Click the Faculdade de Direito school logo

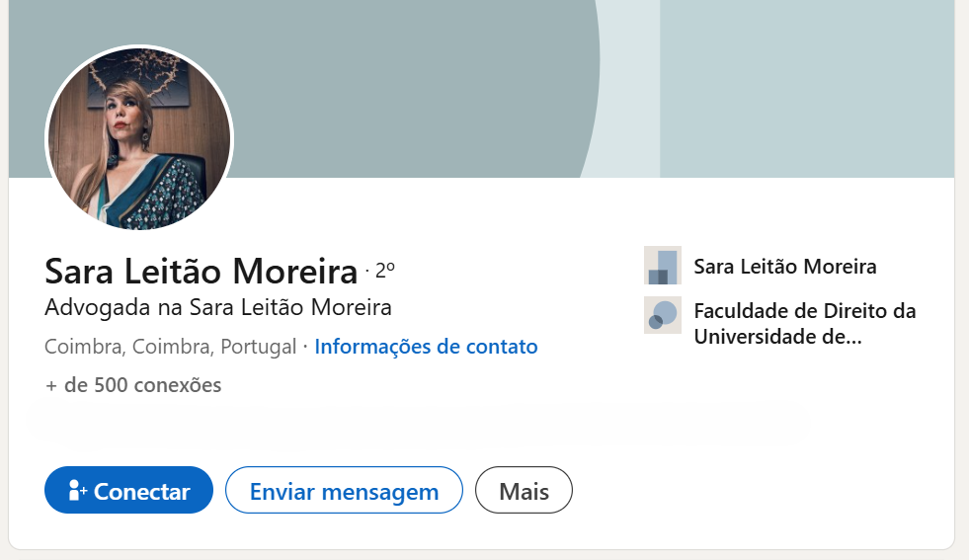pos(662,315)
